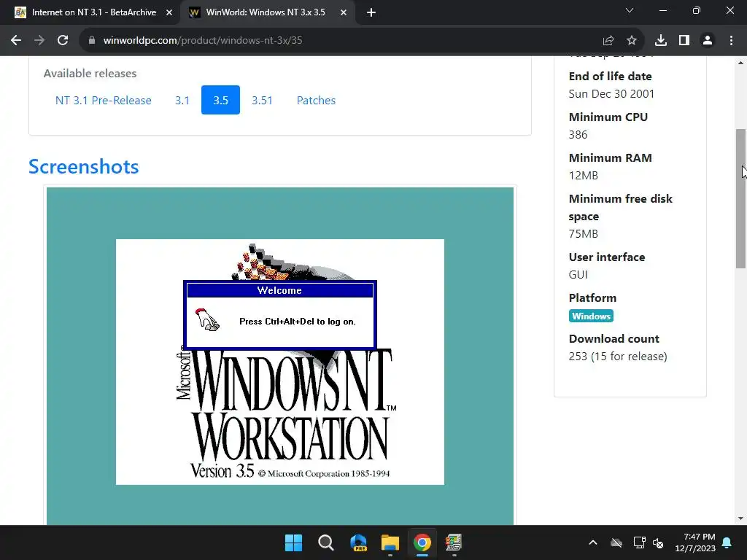The height and width of the screenshot is (560, 747).
Task: Click scrollbar down arrow
Action: (x=741, y=518)
